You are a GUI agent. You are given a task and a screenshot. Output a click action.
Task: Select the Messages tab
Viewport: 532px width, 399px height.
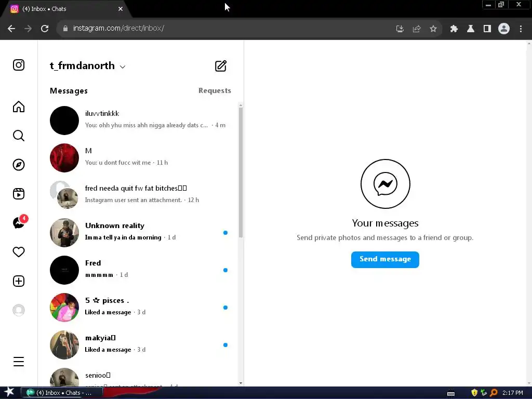point(69,91)
